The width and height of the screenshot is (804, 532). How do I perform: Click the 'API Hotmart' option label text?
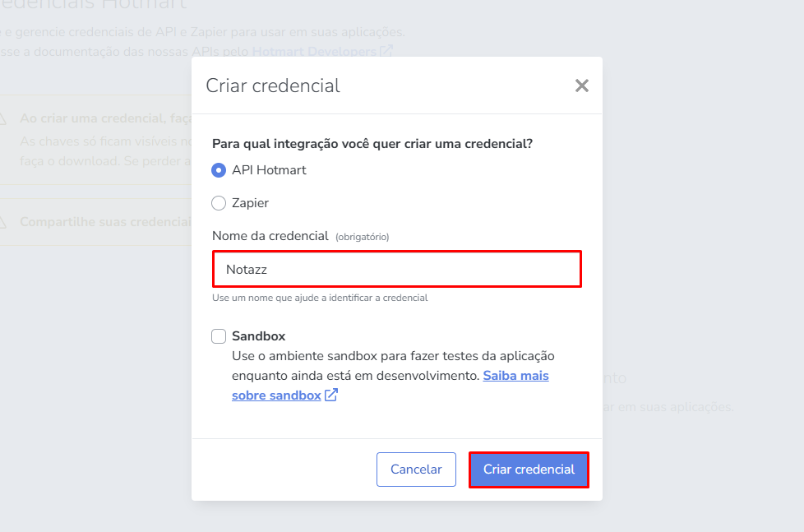pos(269,170)
